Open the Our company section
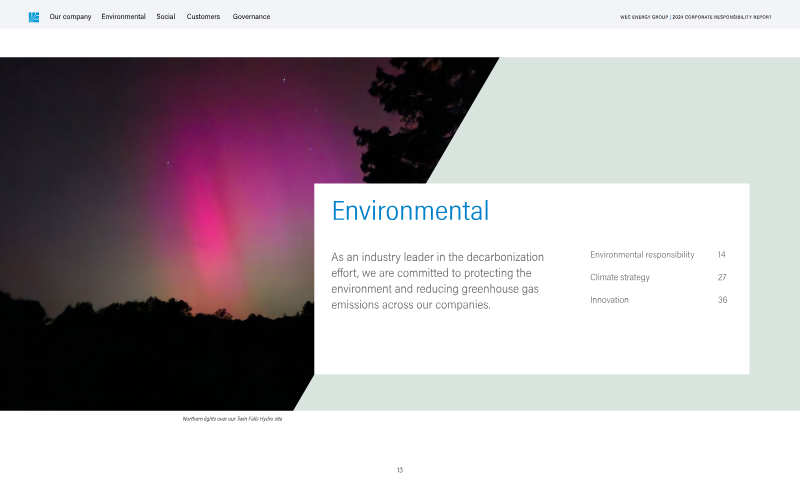 click(70, 17)
